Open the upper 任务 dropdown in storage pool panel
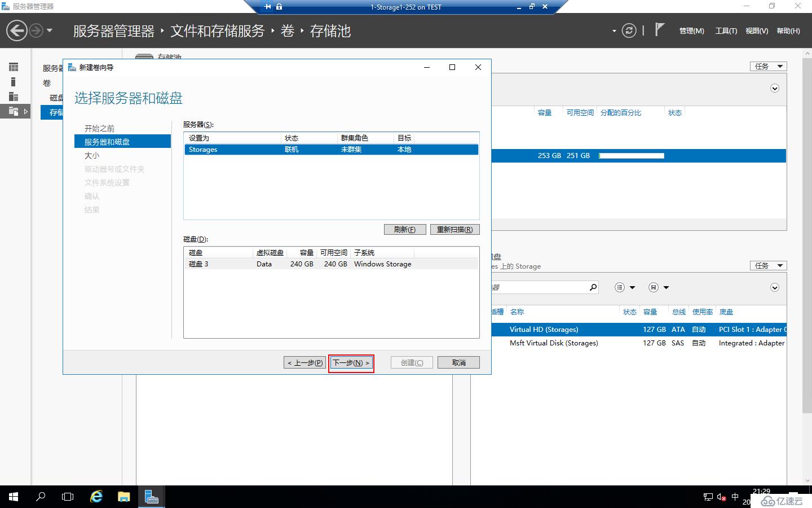Image resolution: width=812 pixels, height=508 pixels. 768,66
